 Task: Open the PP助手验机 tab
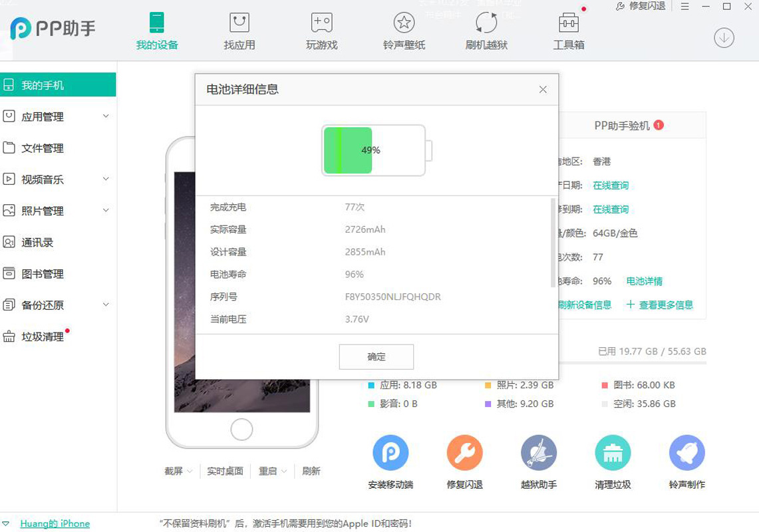628,126
